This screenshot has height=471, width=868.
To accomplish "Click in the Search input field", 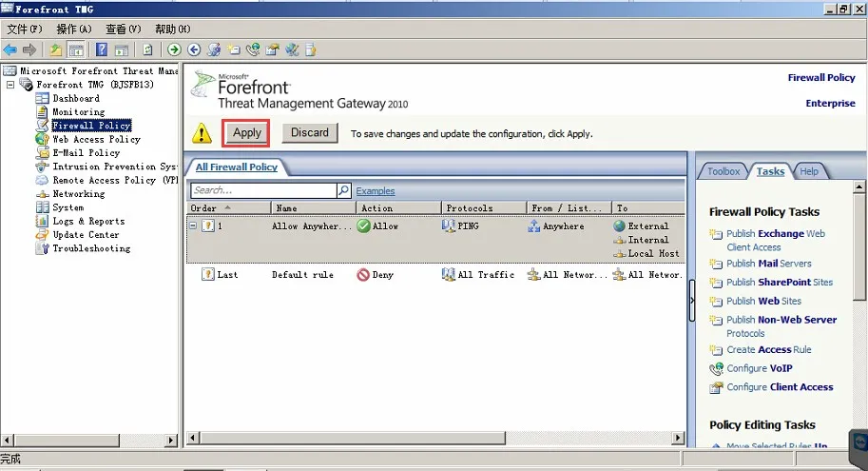I will (x=263, y=190).
